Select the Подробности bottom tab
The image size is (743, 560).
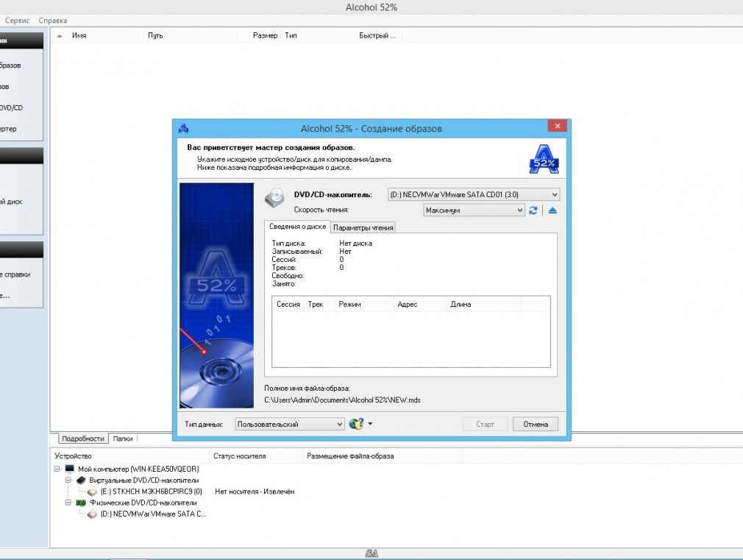(x=83, y=439)
